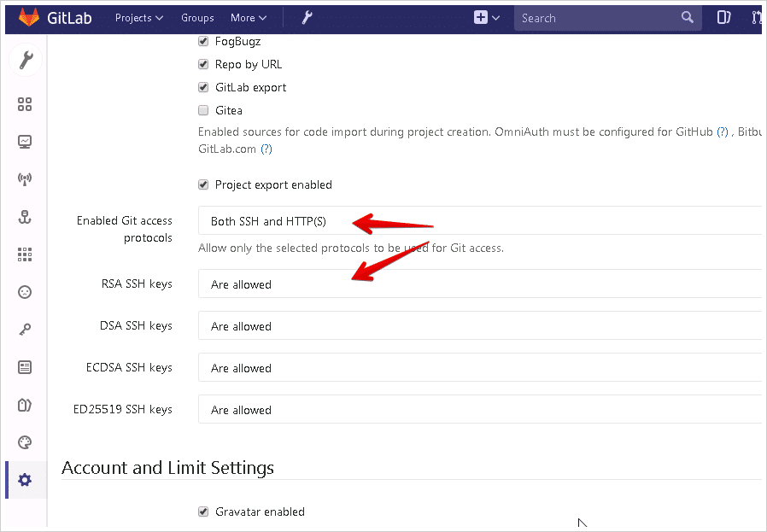Click the GitLab fox logo

click(29, 17)
